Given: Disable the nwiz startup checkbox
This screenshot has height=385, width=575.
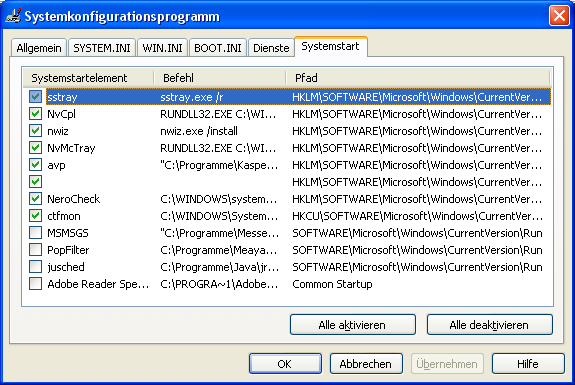Looking at the screenshot, I should click(x=36, y=131).
